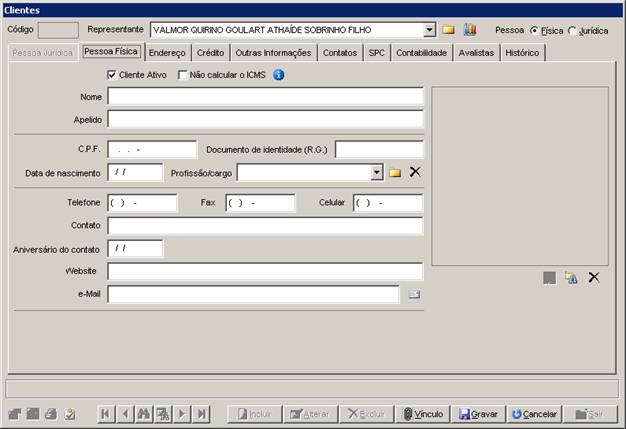Click the Contato input field
The width and height of the screenshot is (626, 429).
pyautogui.click(x=265, y=225)
